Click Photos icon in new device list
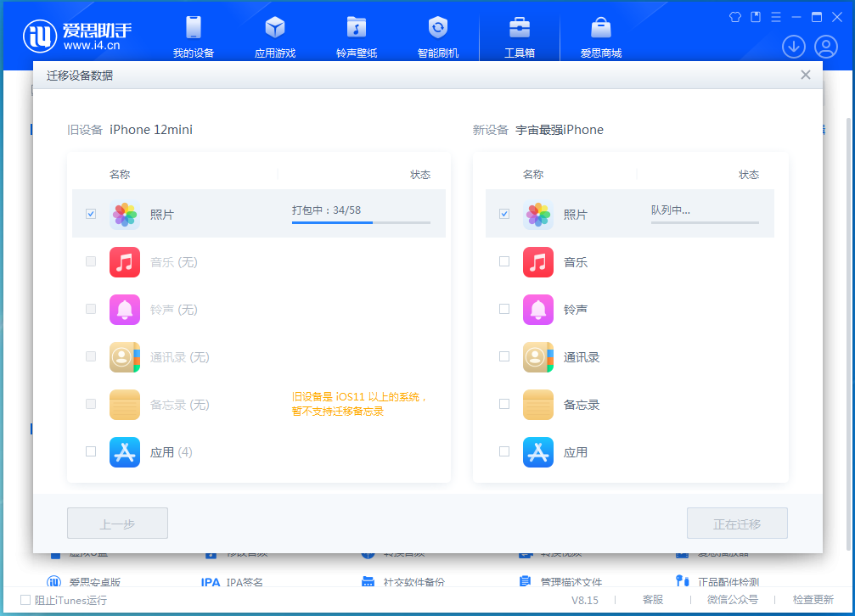 click(538, 214)
